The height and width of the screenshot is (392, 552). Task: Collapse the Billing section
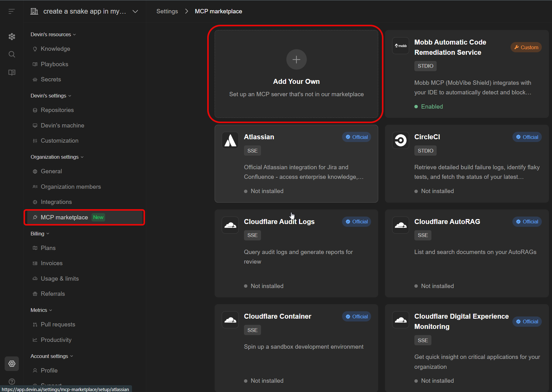[40, 234]
